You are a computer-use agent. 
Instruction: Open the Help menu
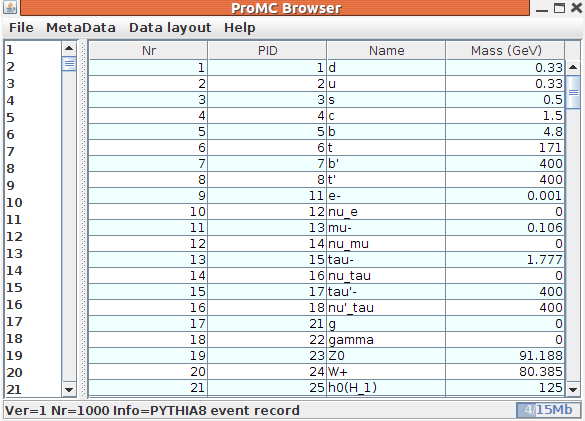(x=240, y=28)
